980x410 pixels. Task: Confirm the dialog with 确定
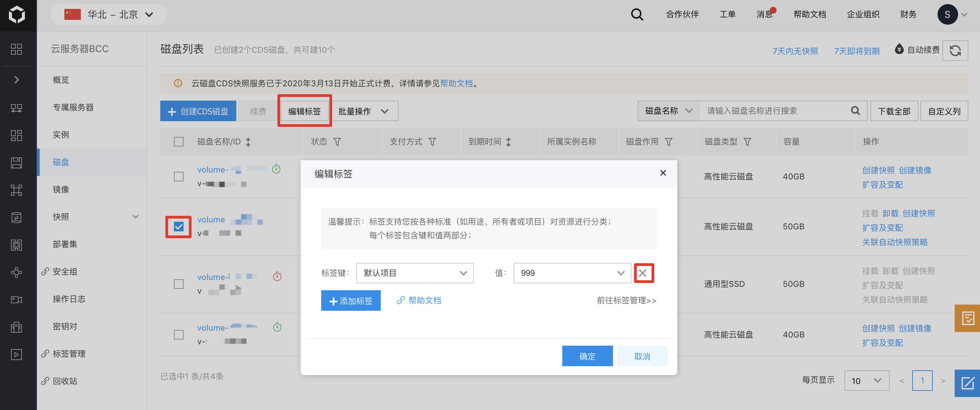click(587, 356)
